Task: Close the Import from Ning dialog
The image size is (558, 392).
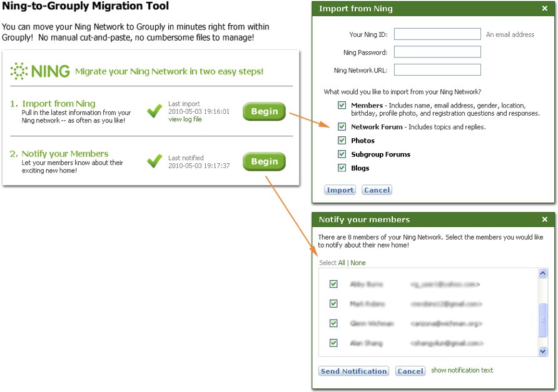Action: 544,8
